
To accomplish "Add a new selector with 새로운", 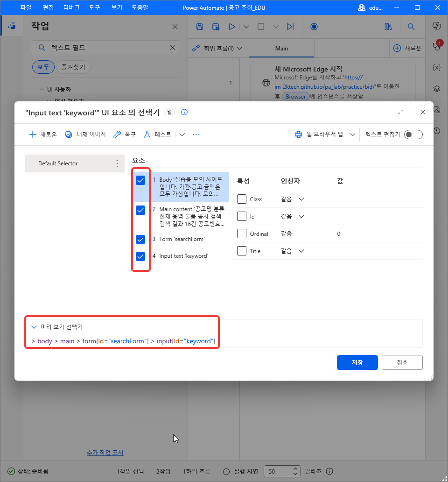I will pyautogui.click(x=42, y=135).
